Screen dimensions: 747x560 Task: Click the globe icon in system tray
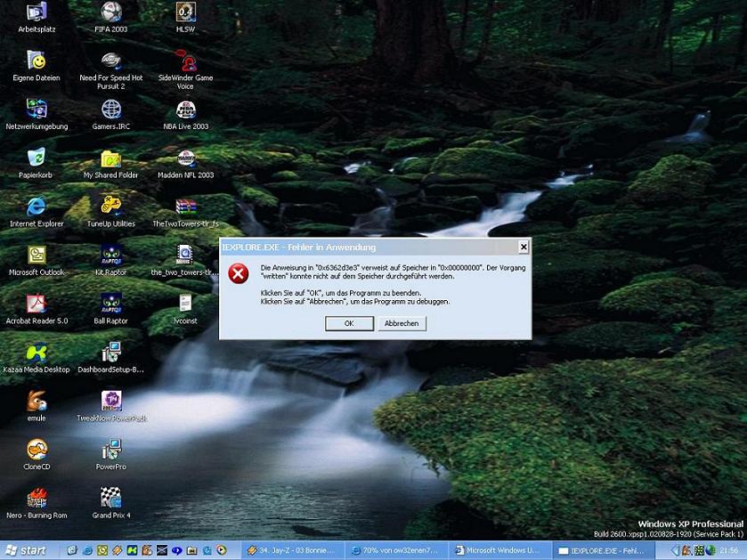click(x=710, y=550)
